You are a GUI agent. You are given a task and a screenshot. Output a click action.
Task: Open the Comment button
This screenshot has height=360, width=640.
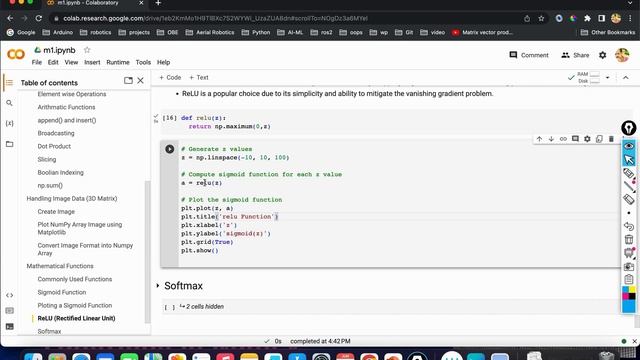coord(529,55)
